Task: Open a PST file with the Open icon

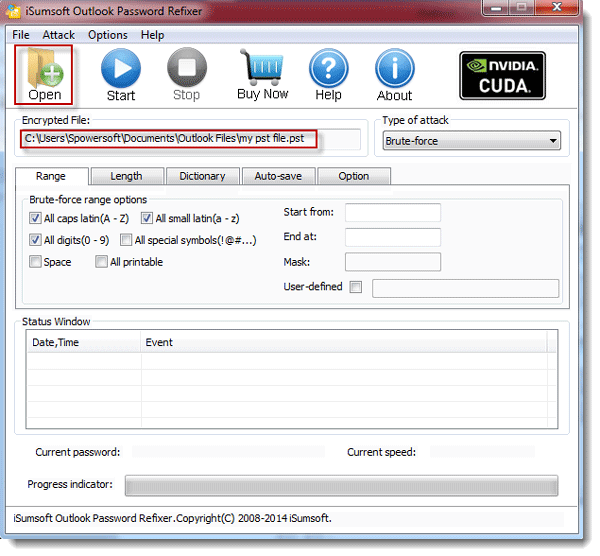Action: tap(44, 74)
